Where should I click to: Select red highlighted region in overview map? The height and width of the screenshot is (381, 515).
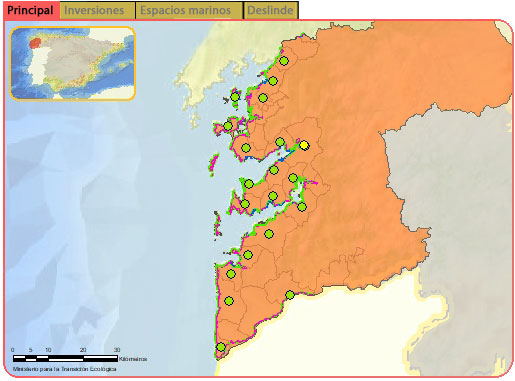point(35,43)
